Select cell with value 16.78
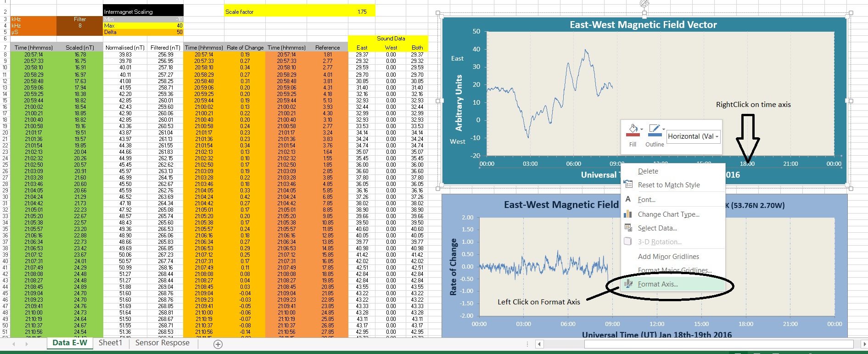This screenshot has width=868, height=354. click(x=80, y=55)
